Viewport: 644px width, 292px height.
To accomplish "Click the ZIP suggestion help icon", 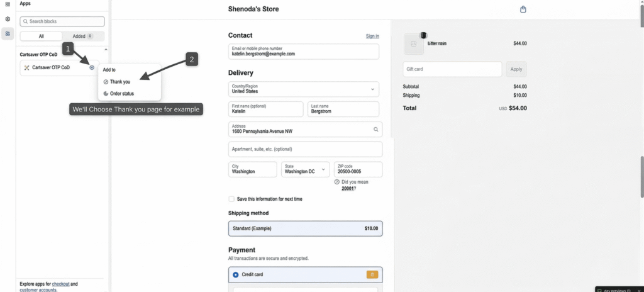I will [337, 182].
